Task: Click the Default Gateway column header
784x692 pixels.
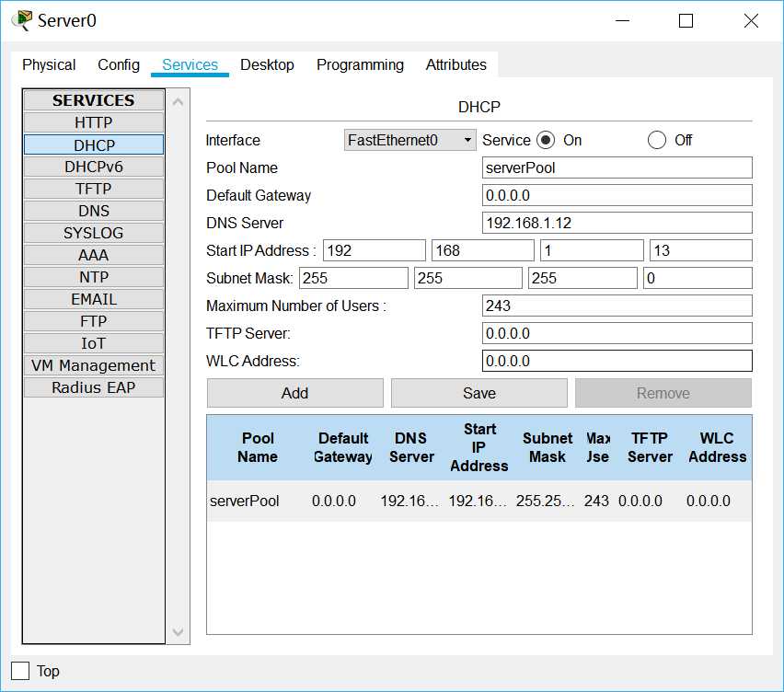Action: click(x=343, y=447)
